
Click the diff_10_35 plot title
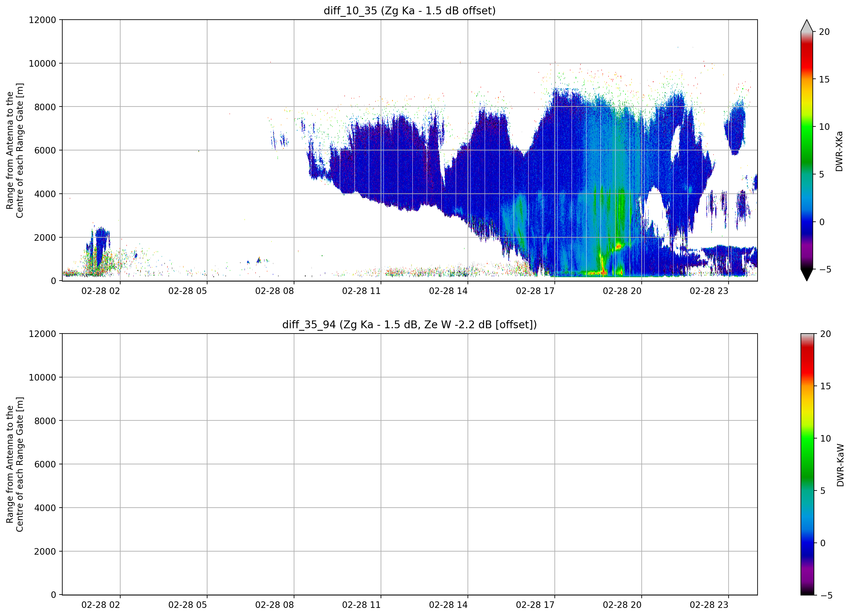(x=409, y=11)
